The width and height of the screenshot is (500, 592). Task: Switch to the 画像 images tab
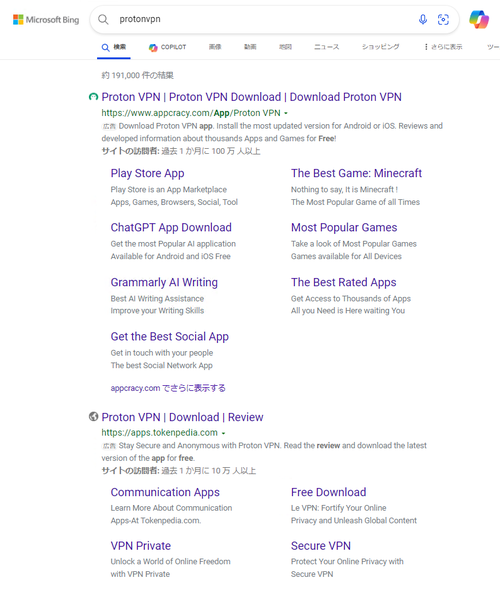pyautogui.click(x=215, y=47)
